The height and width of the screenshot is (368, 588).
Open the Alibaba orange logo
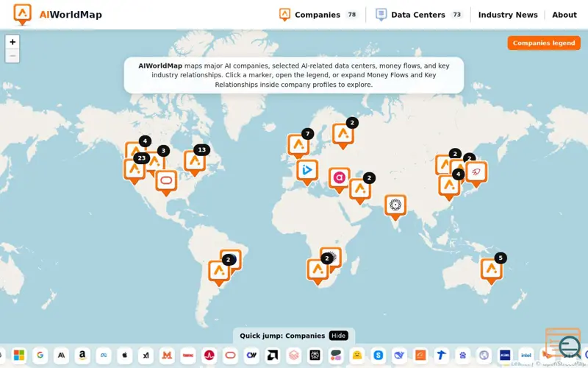coord(420,355)
